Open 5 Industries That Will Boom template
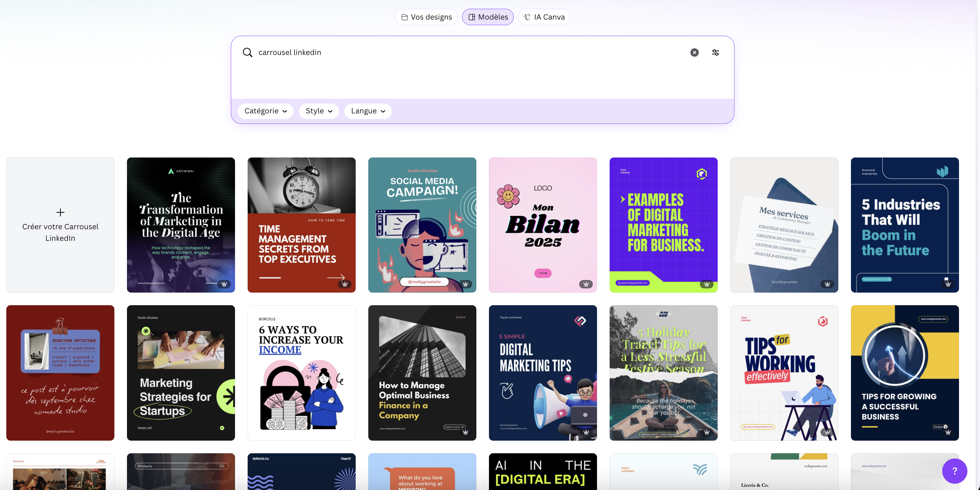The image size is (980, 490). click(905, 225)
